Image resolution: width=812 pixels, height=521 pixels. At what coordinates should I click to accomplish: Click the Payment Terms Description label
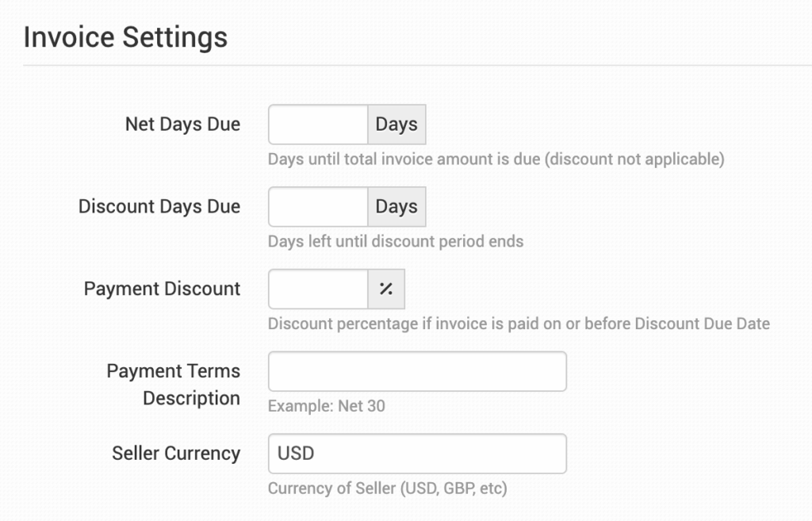pos(174,385)
